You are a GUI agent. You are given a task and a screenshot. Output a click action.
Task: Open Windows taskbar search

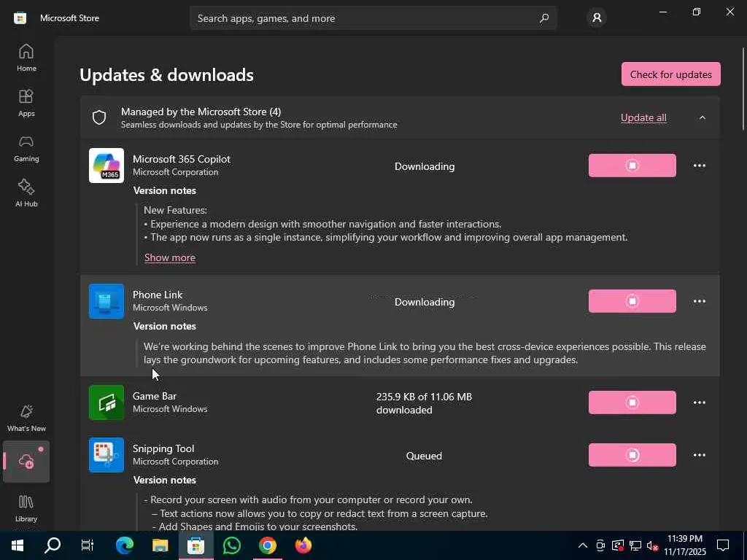click(53, 545)
